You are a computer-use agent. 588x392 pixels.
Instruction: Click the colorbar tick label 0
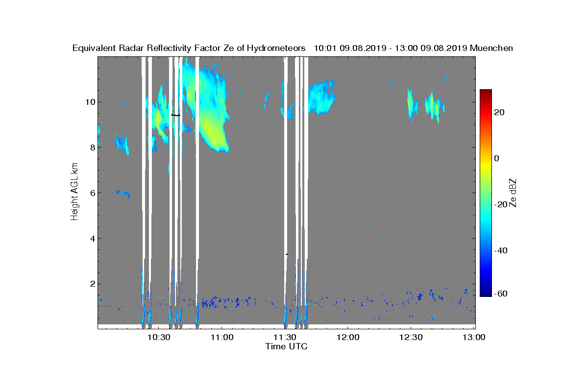497,158
